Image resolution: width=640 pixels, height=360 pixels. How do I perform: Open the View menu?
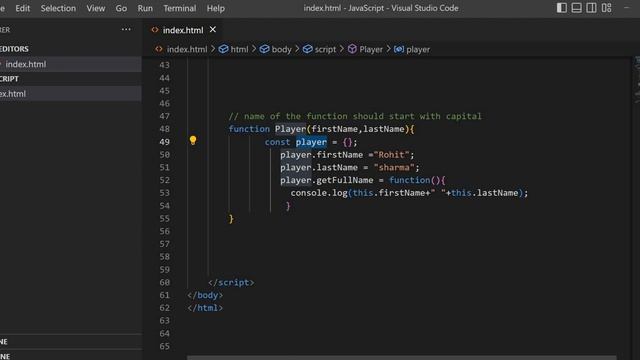[x=96, y=8]
